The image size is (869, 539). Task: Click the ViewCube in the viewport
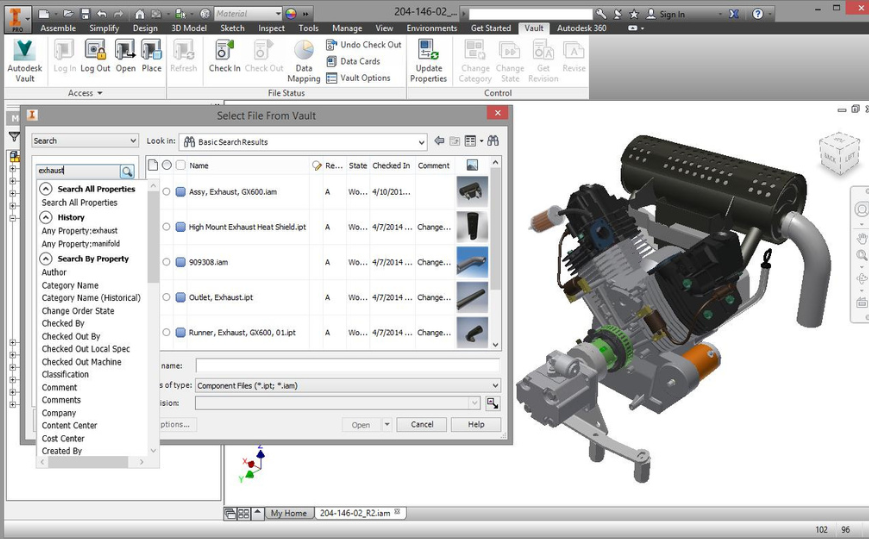[x=839, y=153]
